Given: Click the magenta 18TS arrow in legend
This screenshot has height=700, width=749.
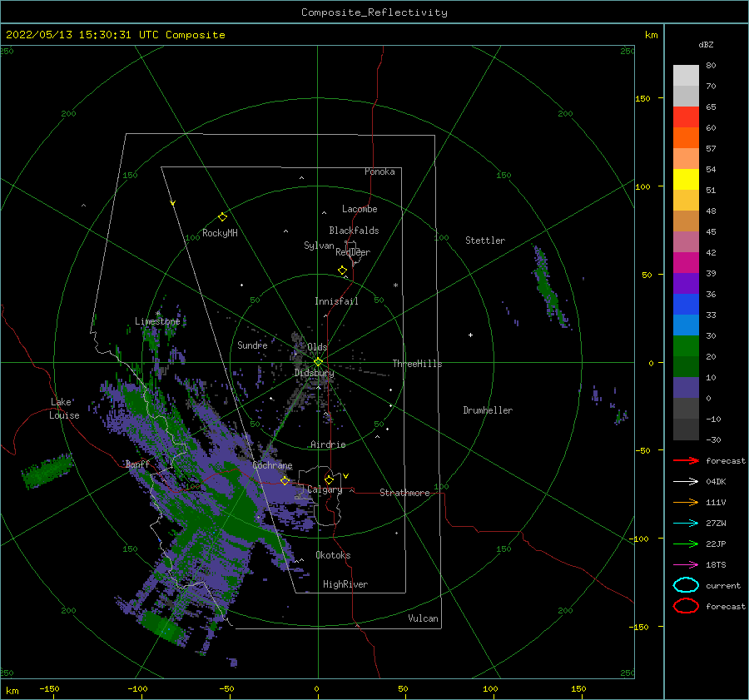Looking at the screenshot, I should point(686,565).
